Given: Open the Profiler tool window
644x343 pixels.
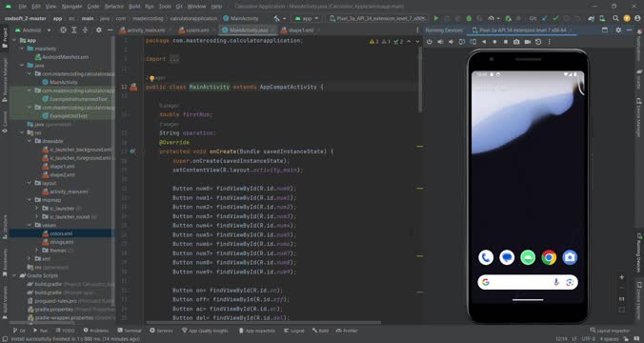Looking at the screenshot, I should (347, 331).
